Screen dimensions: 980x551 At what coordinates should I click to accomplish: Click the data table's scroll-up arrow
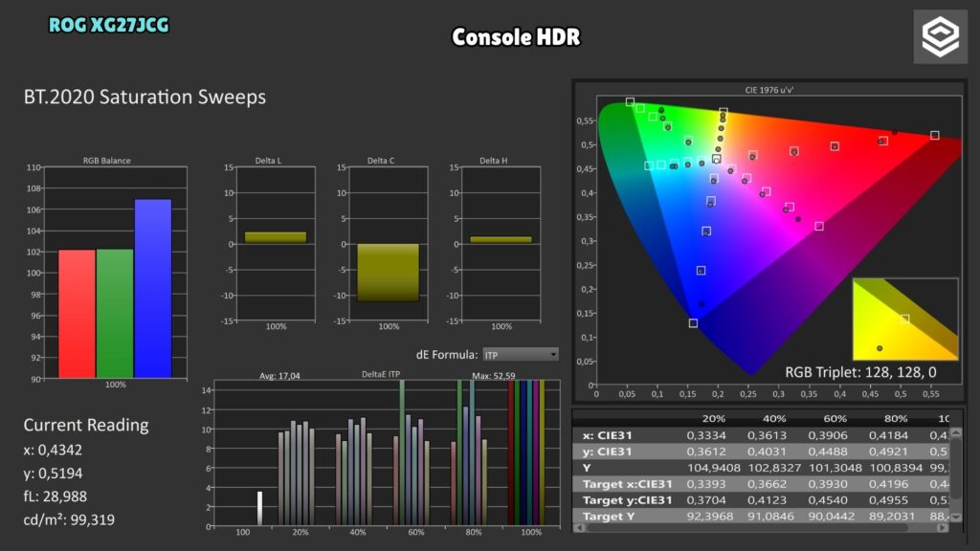pyautogui.click(x=956, y=432)
